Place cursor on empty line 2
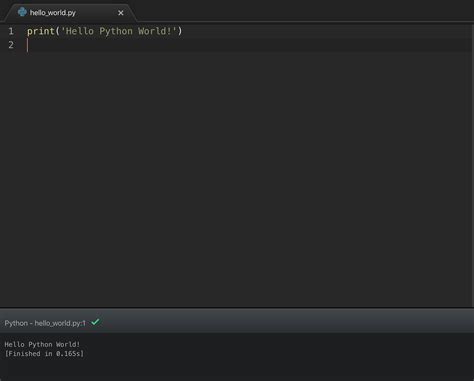Viewport: 474px width, 381px height. click(x=248, y=45)
